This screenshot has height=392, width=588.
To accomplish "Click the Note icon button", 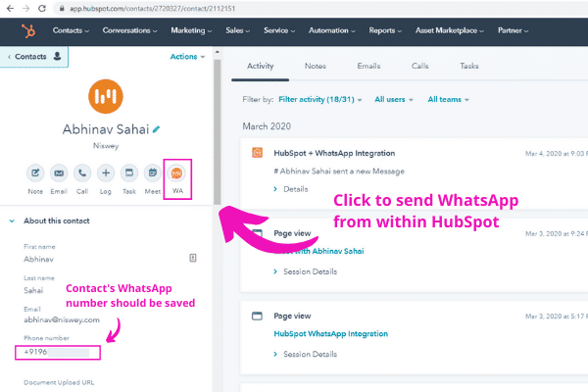I will click(x=35, y=172).
